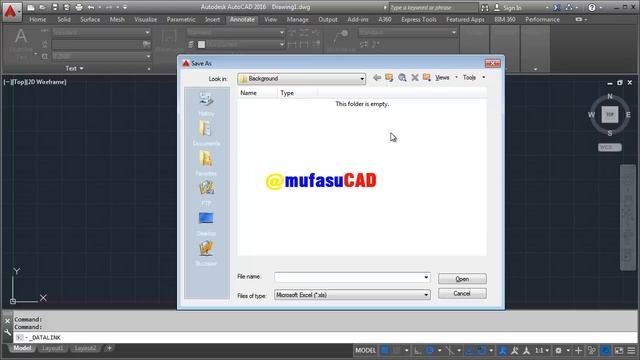Open the Buzzsaw location in dialog sidebar

(206, 253)
